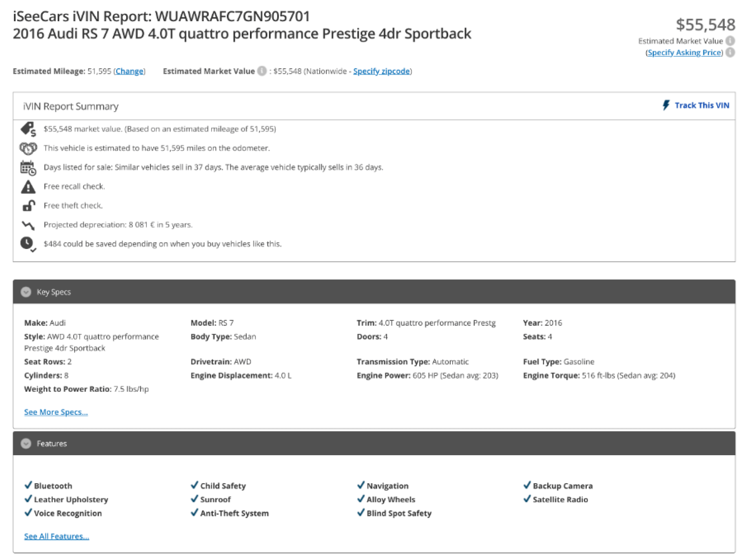The width and height of the screenshot is (756, 555).
Task: Open the See All Features link
Action: tap(56, 536)
